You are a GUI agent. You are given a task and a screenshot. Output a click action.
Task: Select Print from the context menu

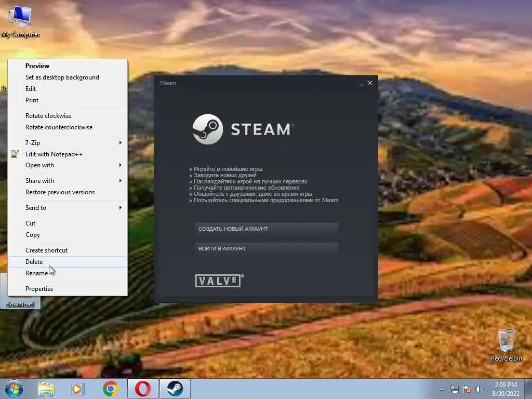[x=68, y=100]
